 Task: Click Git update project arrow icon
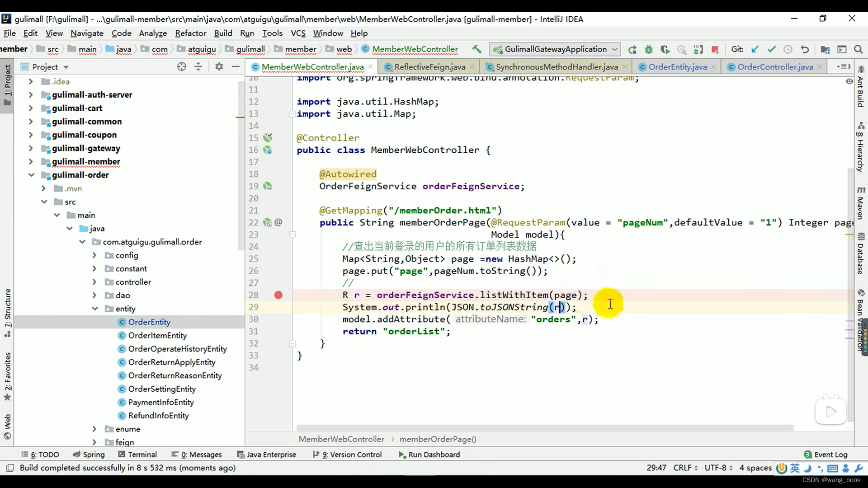(x=755, y=49)
